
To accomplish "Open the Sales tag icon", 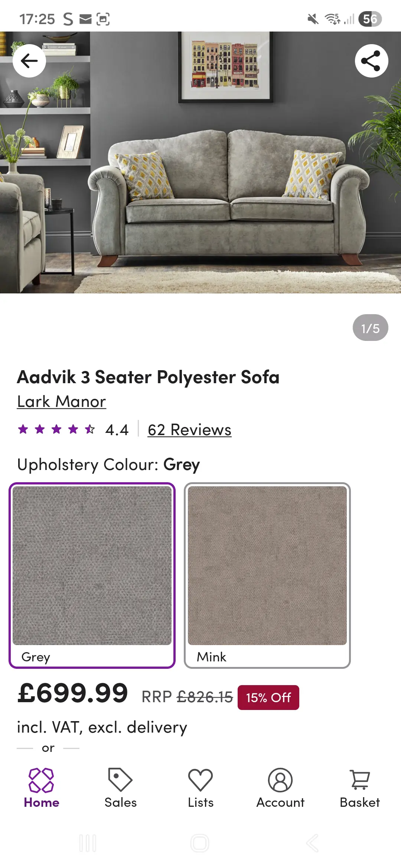I will click(120, 779).
